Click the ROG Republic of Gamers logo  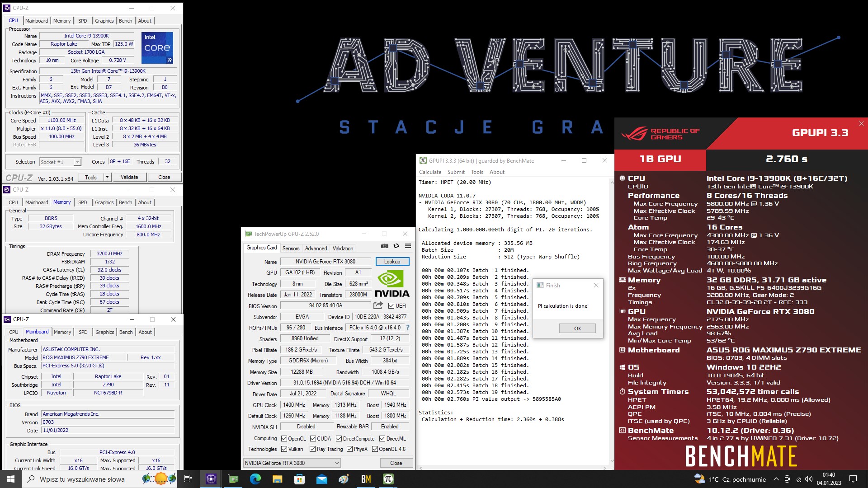[x=660, y=134]
